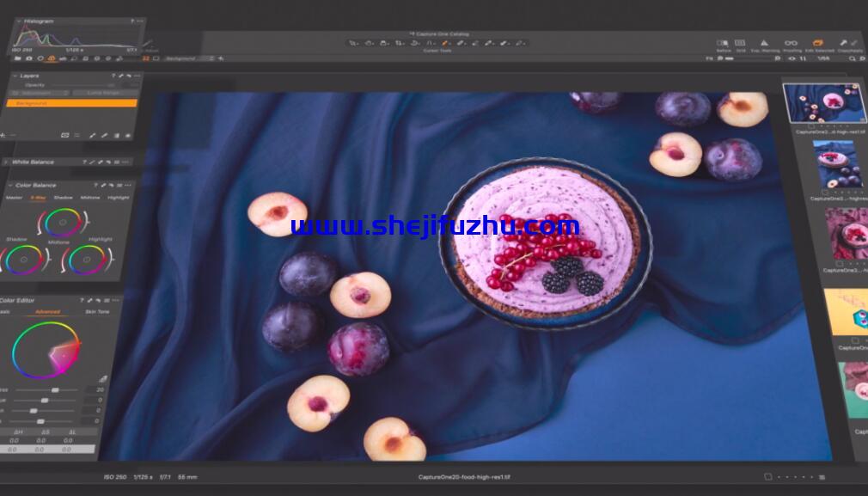This screenshot has width=868, height=496.
Task: Adjust the Opacity slider in Layers panel
Action: click(82, 85)
